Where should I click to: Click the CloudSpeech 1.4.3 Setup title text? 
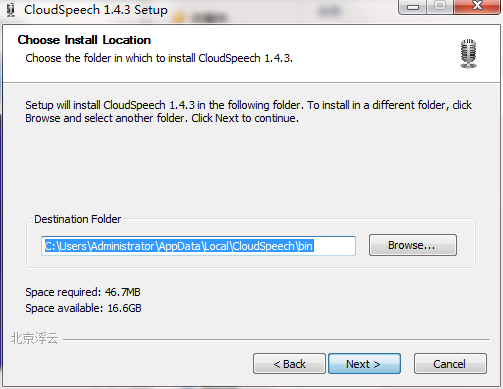coord(96,10)
